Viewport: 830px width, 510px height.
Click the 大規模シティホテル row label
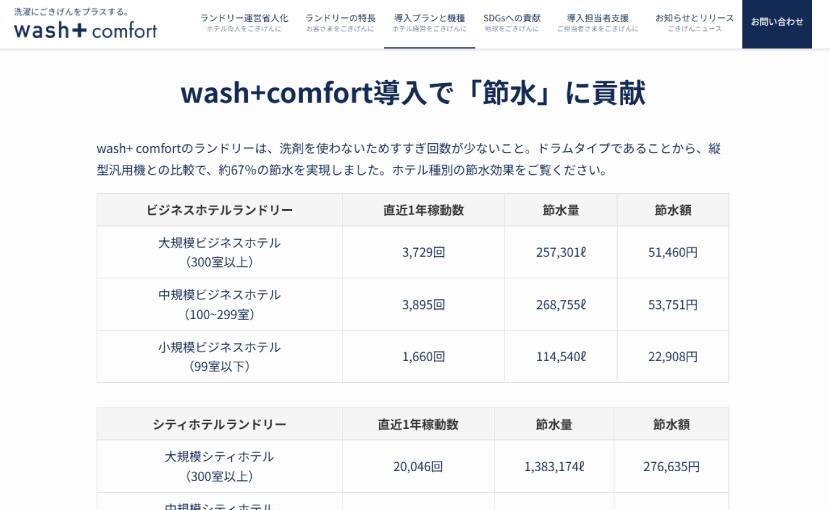219,466
